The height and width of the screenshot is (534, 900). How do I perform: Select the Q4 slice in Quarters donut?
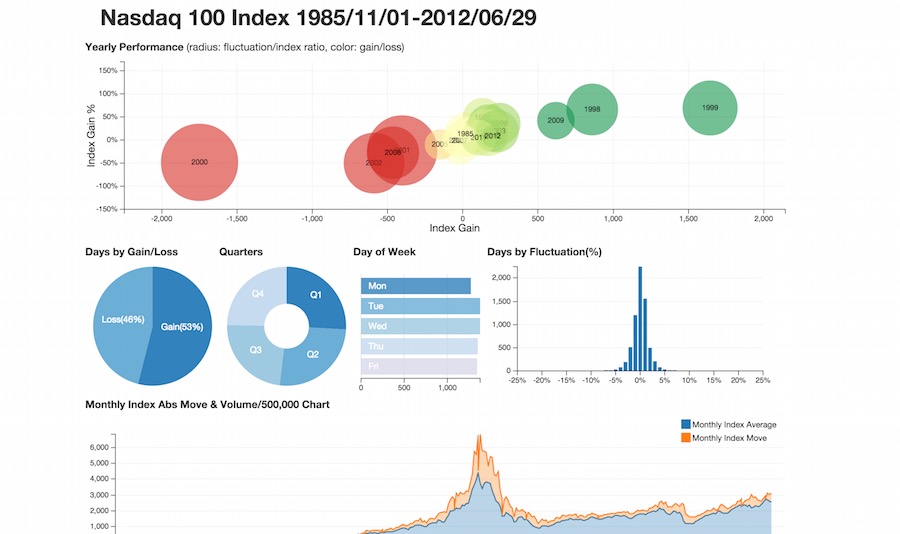(258, 294)
